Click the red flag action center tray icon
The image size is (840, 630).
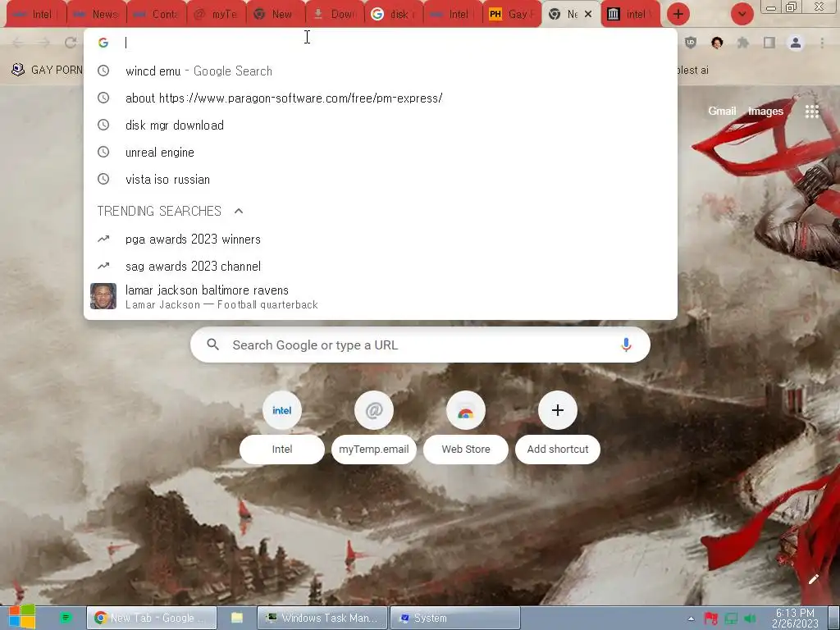tap(711, 619)
